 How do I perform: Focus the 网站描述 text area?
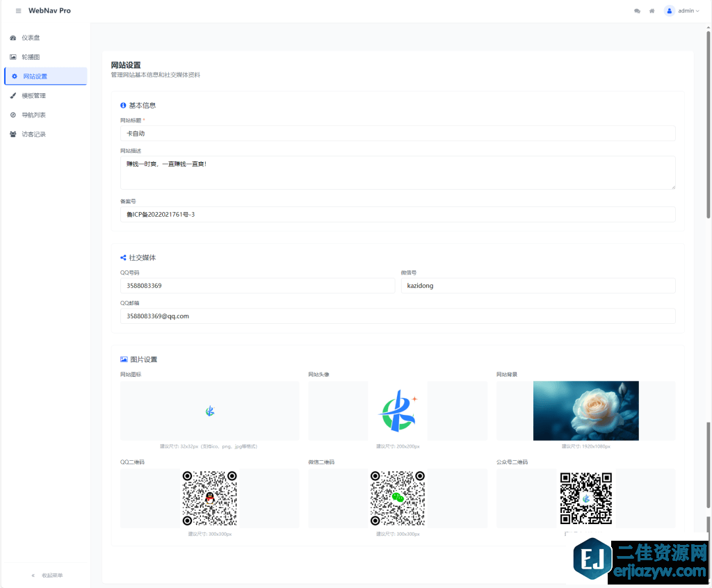(397, 172)
